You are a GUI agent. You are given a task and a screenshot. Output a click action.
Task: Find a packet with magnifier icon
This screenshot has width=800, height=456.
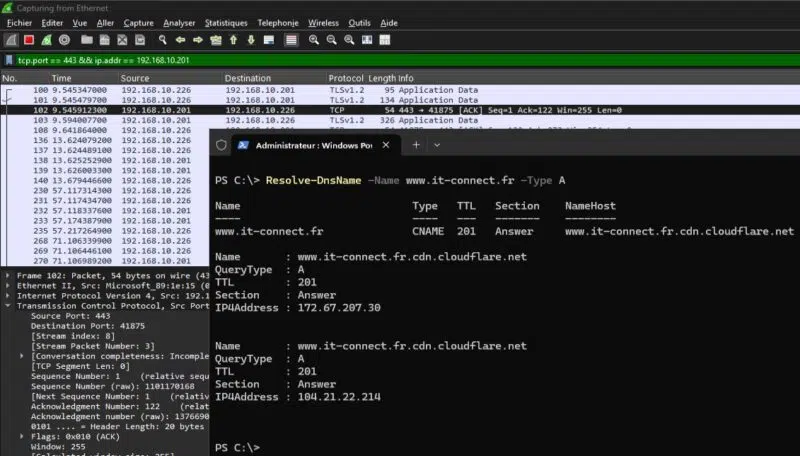click(162, 40)
